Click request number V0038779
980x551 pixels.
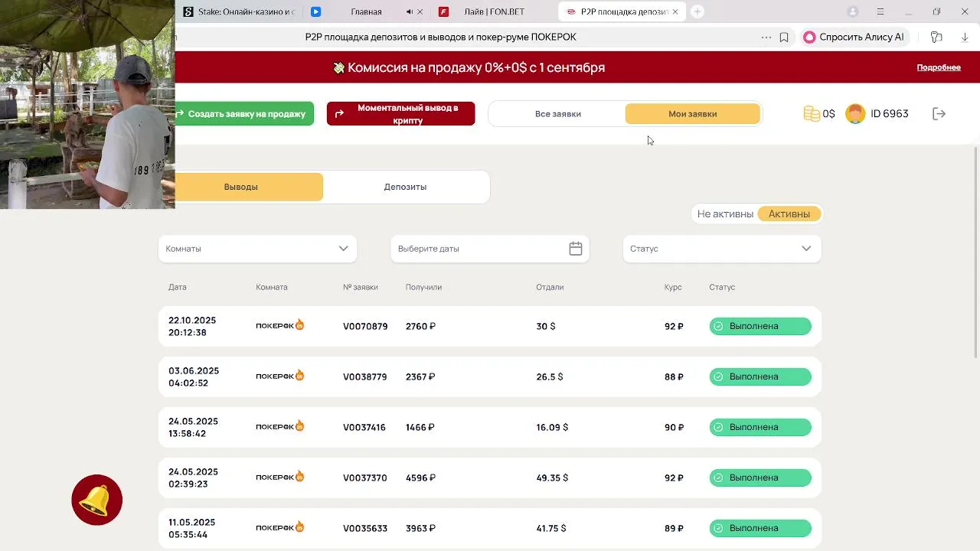click(x=364, y=377)
